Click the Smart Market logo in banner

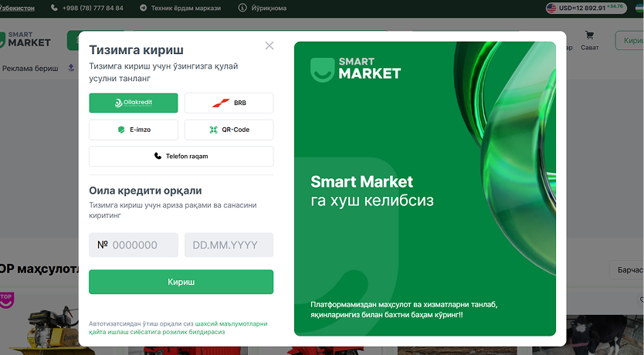(356, 69)
